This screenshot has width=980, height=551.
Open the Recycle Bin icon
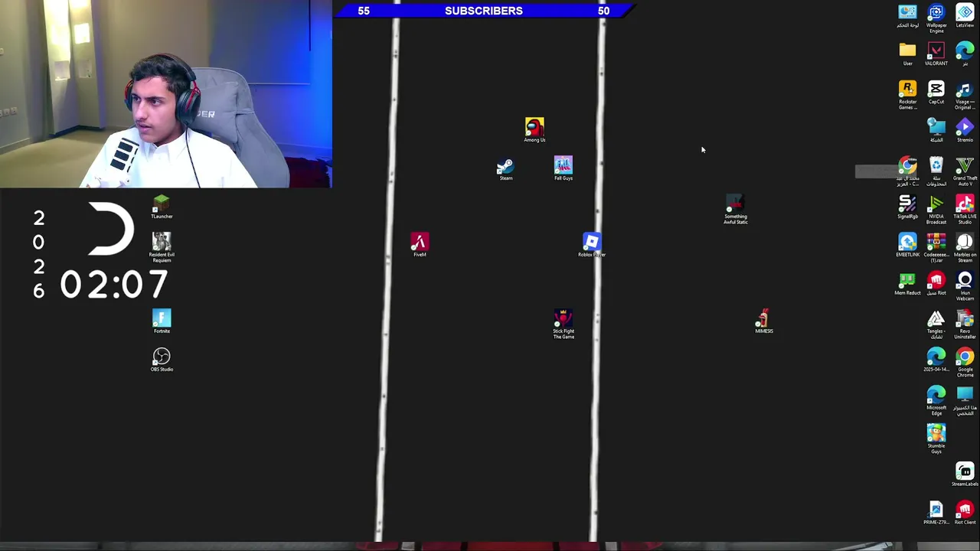(x=936, y=171)
